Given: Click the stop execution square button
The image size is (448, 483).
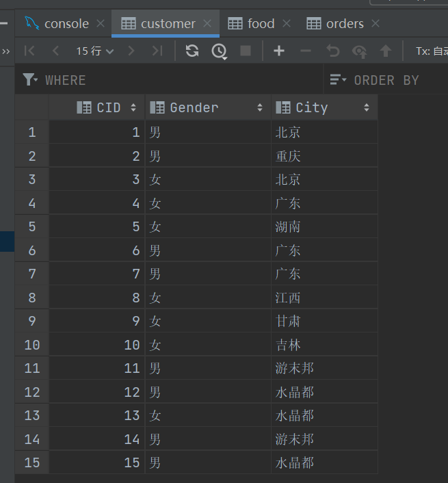Looking at the screenshot, I should coord(246,51).
